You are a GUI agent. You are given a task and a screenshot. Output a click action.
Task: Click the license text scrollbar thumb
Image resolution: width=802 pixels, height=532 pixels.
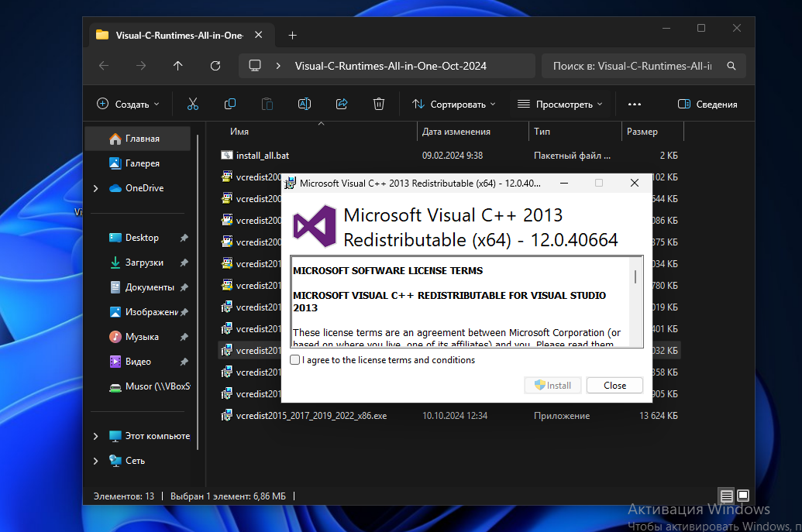[635, 277]
